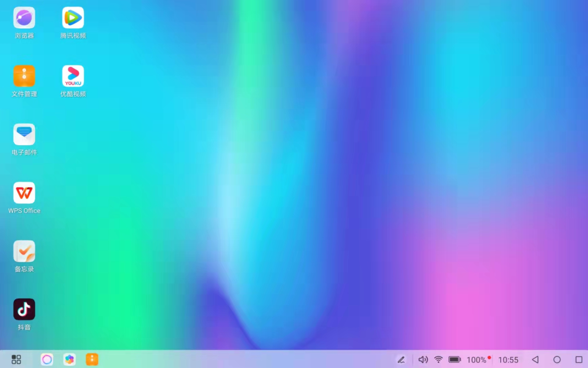Launch the 抖音 app

click(24, 309)
